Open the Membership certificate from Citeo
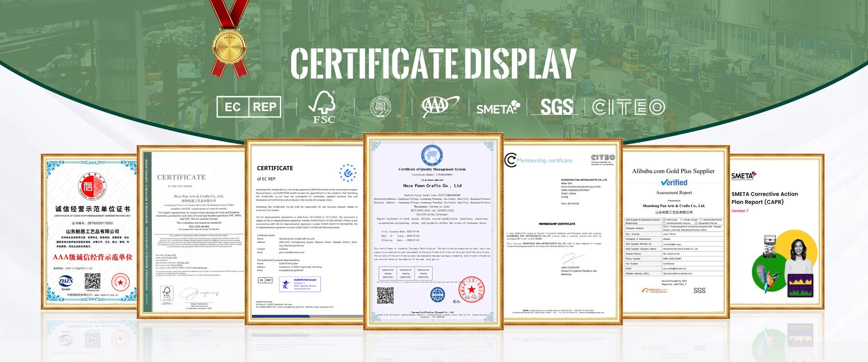The image size is (868, 362). [563, 232]
